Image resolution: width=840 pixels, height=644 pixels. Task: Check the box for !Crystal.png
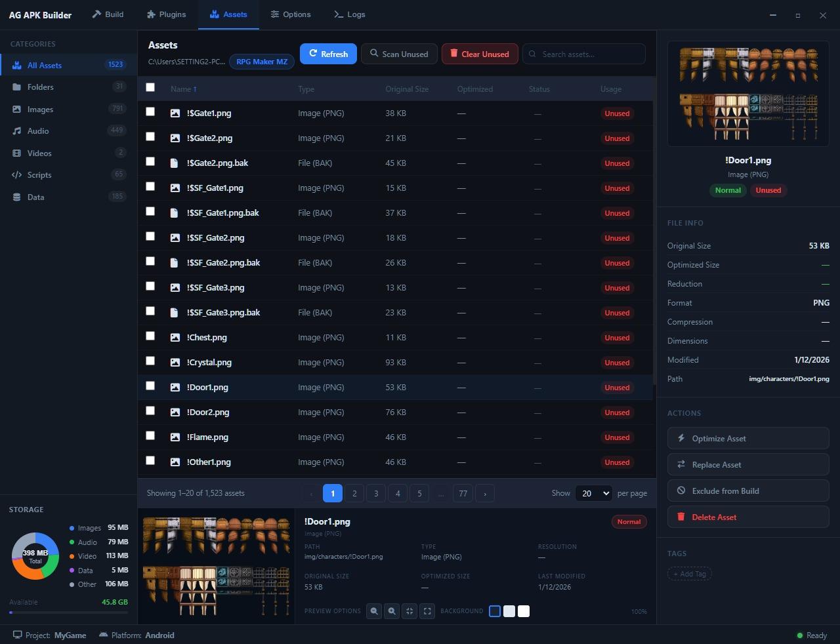tap(150, 361)
